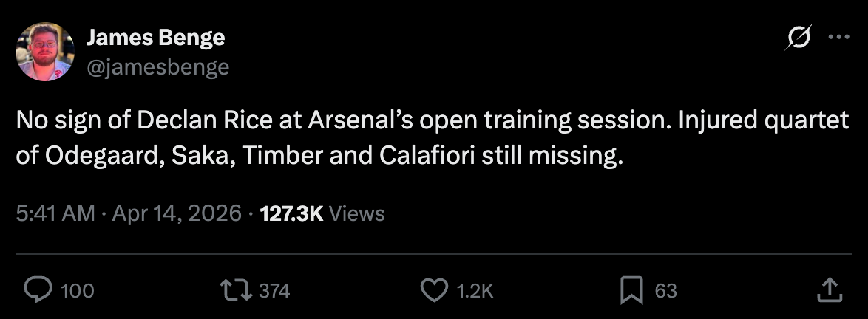Open the @jamesbenge handle link
The width and height of the screenshot is (868, 319).
point(158,67)
